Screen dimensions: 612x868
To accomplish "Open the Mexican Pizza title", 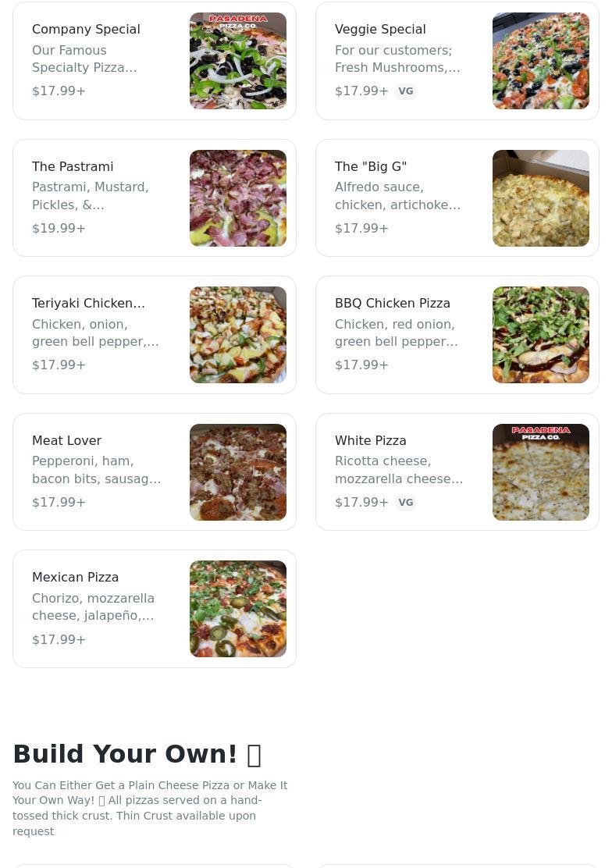I will pyautogui.click(x=75, y=577).
